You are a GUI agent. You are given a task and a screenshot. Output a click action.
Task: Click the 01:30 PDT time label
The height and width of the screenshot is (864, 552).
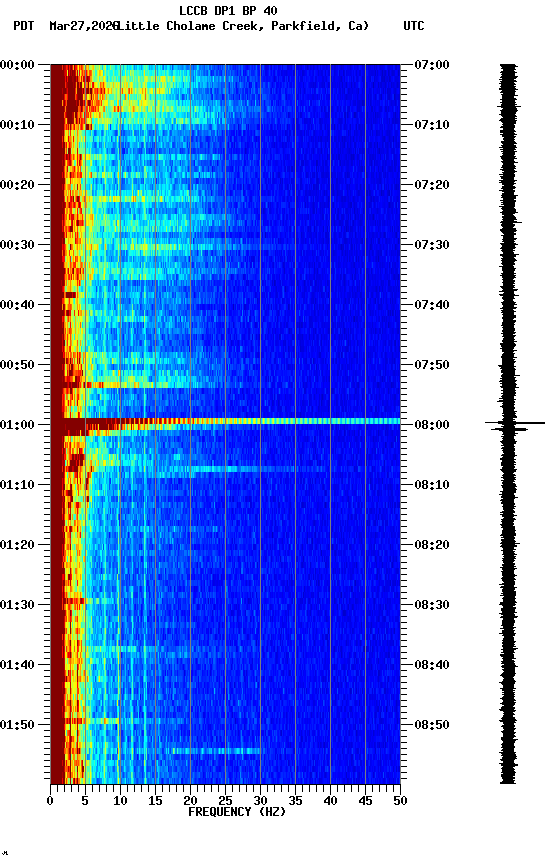click(x=17, y=605)
